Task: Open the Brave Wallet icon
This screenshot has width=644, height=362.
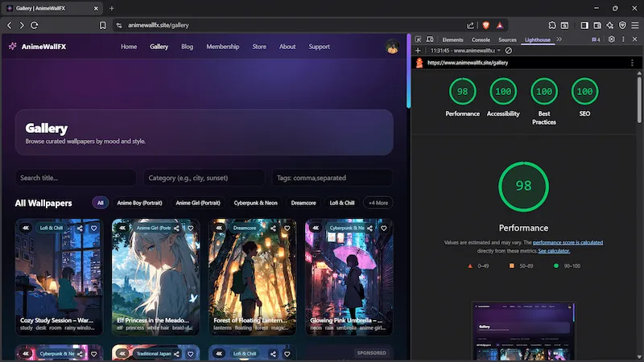Action: (x=597, y=26)
